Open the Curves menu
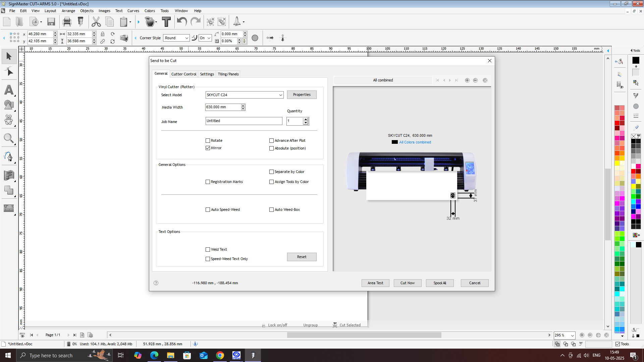The image size is (644, 362). tap(133, 11)
